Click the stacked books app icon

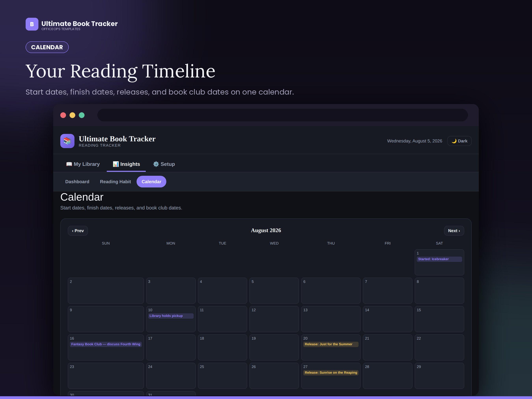[x=67, y=141]
